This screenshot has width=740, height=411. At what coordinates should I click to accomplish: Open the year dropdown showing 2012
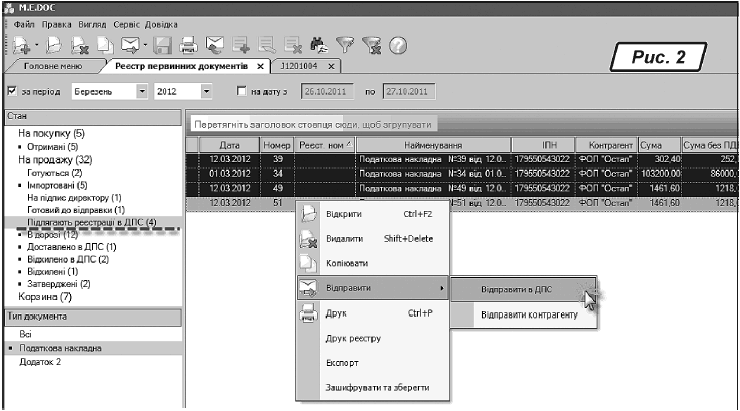pyautogui.click(x=207, y=92)
